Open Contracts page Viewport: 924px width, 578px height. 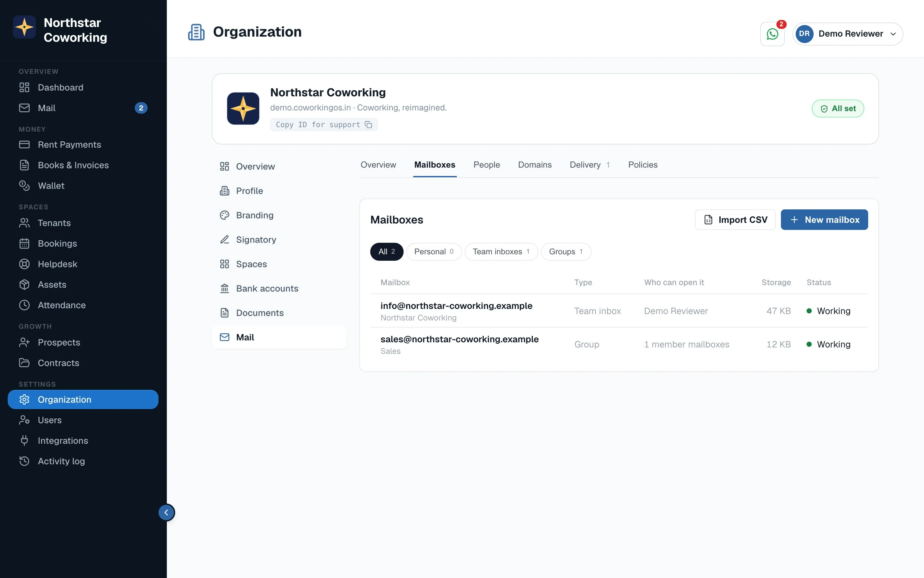[83, 363]
